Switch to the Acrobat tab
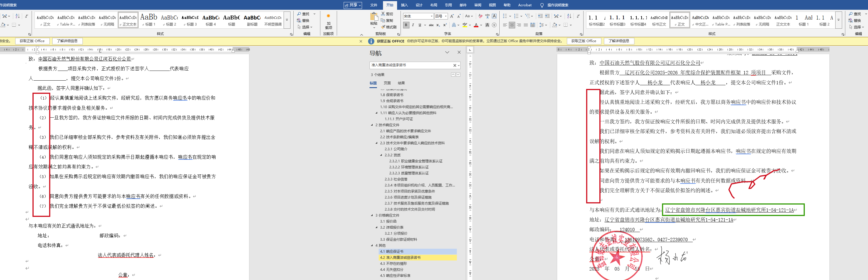This screenshot has width=868, height=280. click(x=525, y=5)
